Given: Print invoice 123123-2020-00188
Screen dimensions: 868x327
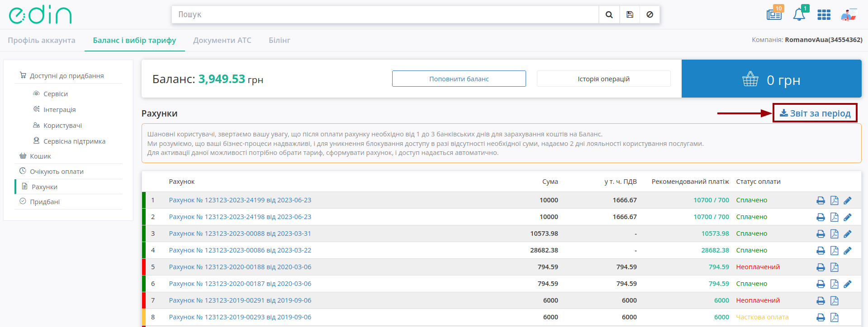Looking at the screenshot, I should coord(821,267).
